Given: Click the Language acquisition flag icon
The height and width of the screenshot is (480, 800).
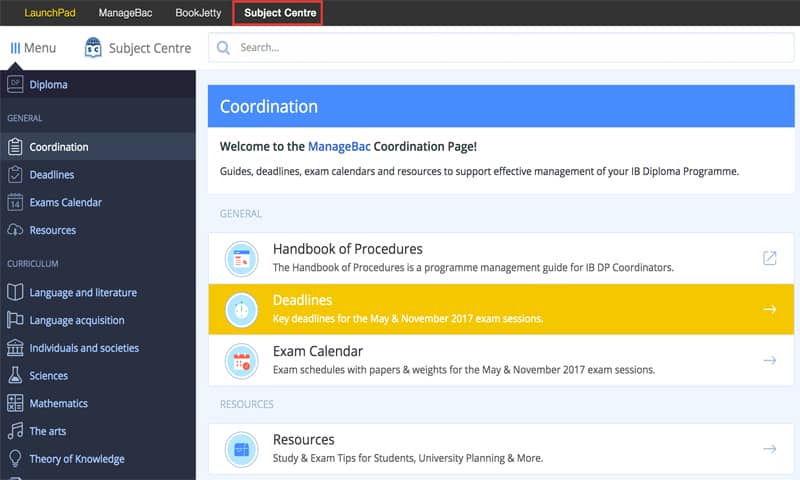Looking at the screenshot, I should 15,320.
